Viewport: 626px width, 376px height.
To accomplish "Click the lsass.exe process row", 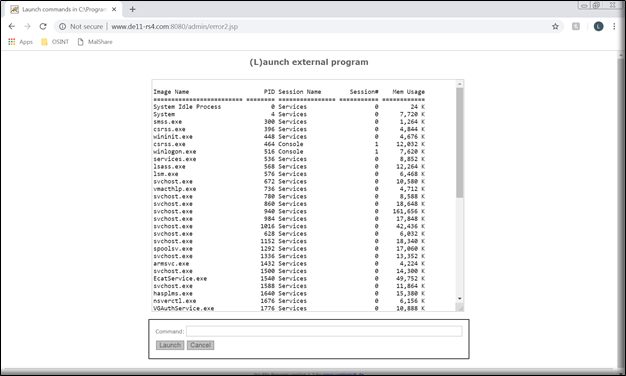I will (x=289, y=166).
